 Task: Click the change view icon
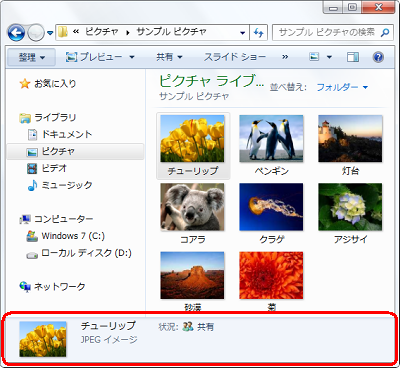(x=314, y=57)
